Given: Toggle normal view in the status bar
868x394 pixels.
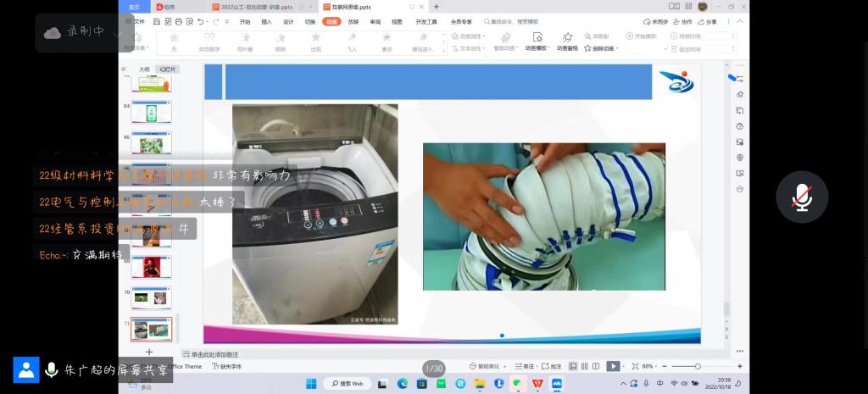Looking at the screenshot, I should click(x=573, y=366).
